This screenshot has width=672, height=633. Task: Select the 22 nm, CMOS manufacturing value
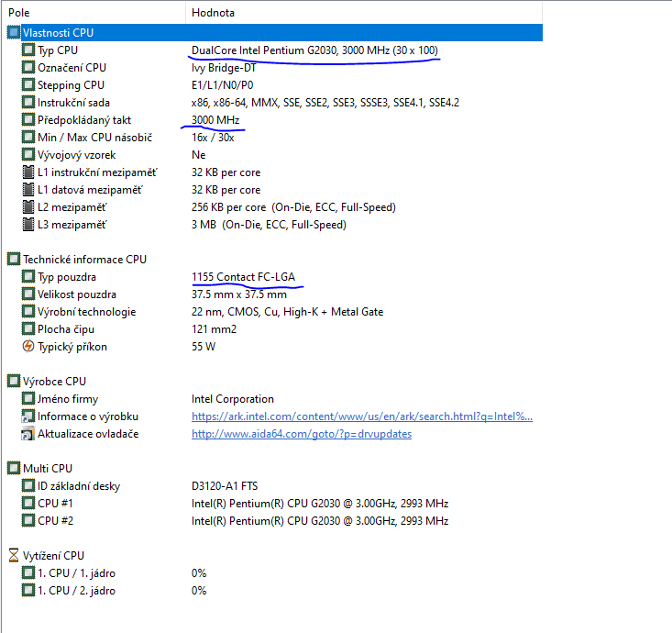coord(288,312)
